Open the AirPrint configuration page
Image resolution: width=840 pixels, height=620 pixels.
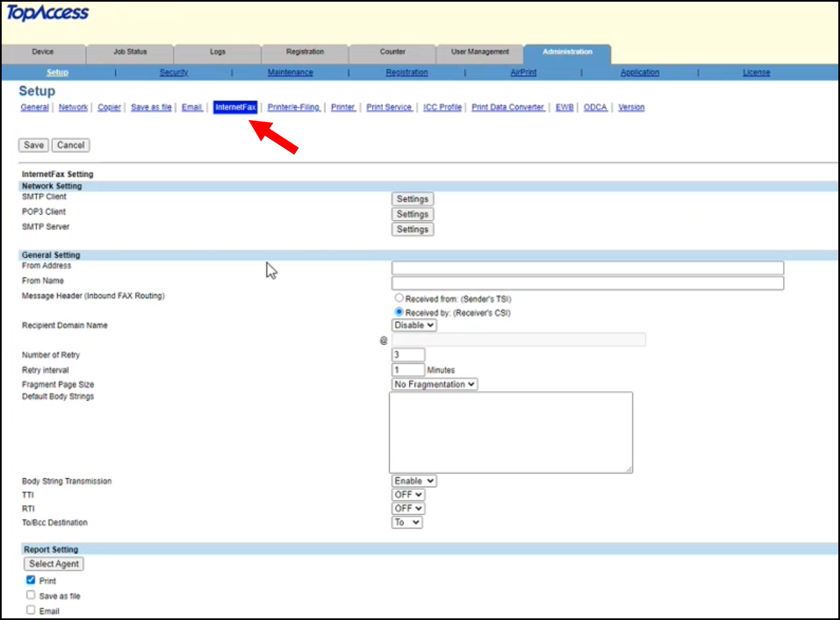[523, 72]
